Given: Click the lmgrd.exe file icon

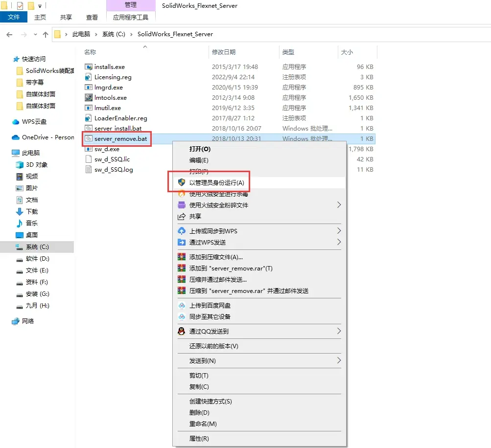Looking at the screenshot, I should [x=89, y=87].
